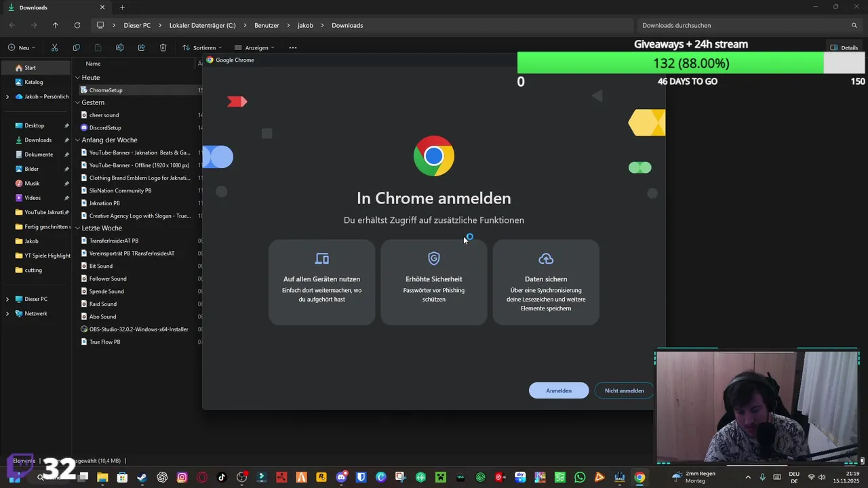Refresh the Downloads folder view

tap(77, 25)
